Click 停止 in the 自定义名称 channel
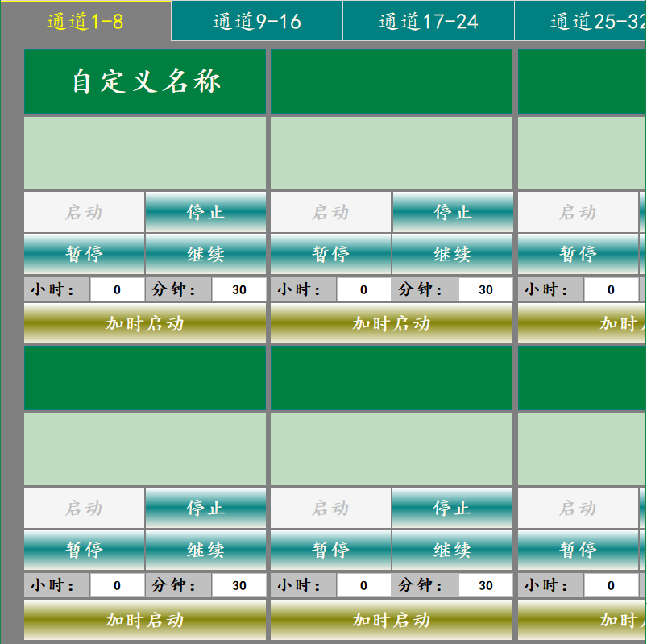The image size is (647, 644). pos(205,212)
